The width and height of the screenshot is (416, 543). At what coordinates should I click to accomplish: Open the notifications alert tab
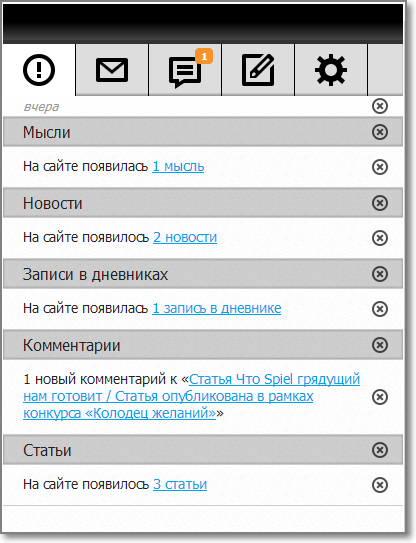[x=39, y=70]
